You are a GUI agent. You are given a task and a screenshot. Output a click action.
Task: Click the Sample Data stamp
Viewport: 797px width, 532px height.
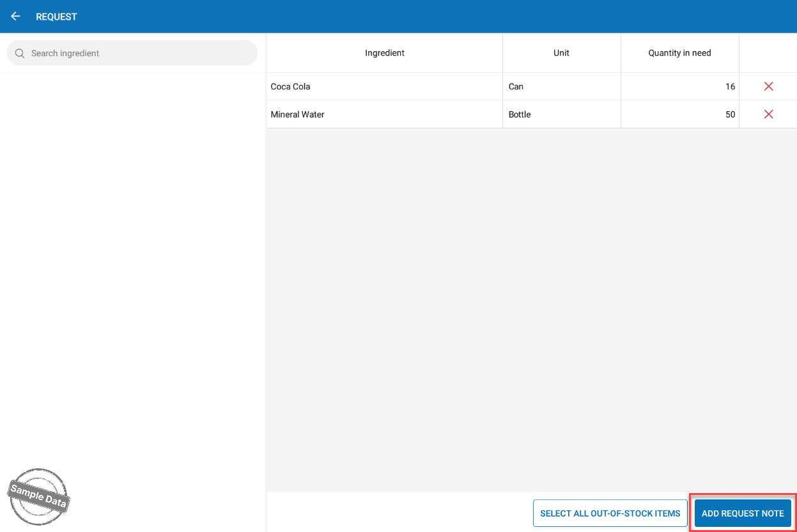pos(38,496)
